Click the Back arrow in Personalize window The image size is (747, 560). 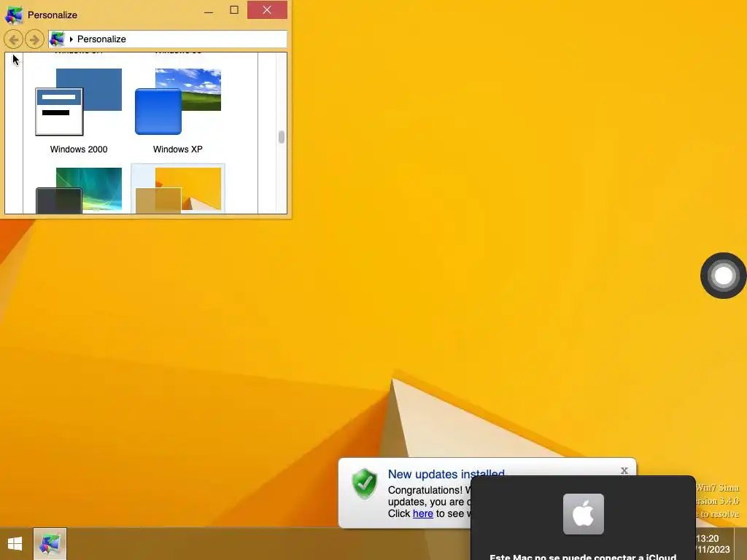point(13,39)
